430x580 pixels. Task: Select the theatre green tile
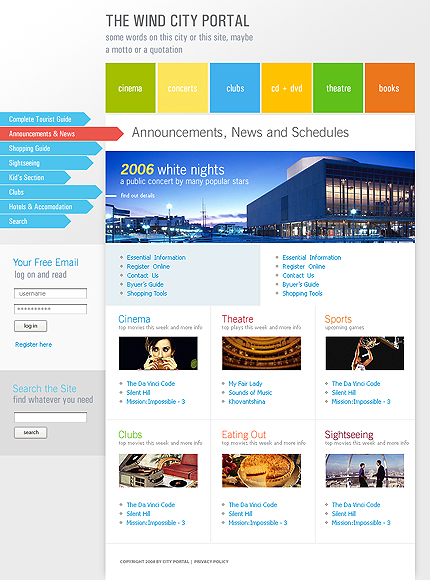pos(338,88)
